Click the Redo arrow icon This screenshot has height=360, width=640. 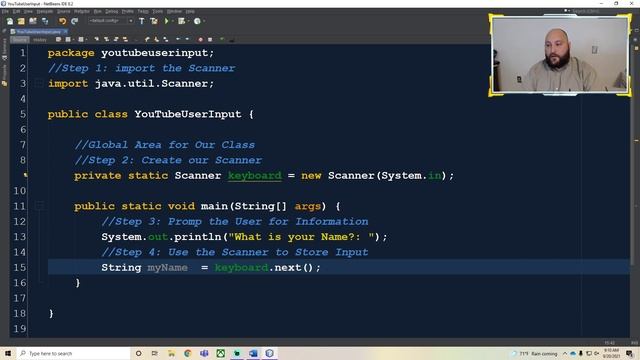pos(74,21)
